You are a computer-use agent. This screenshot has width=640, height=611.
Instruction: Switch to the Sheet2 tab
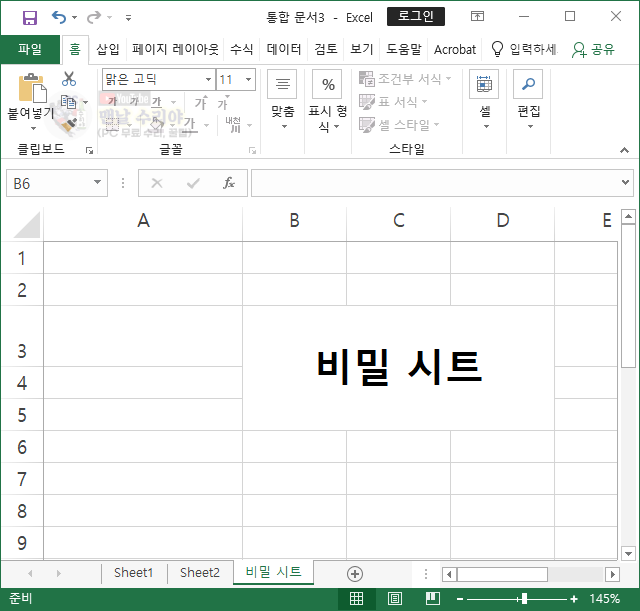(x=200, y=573)
